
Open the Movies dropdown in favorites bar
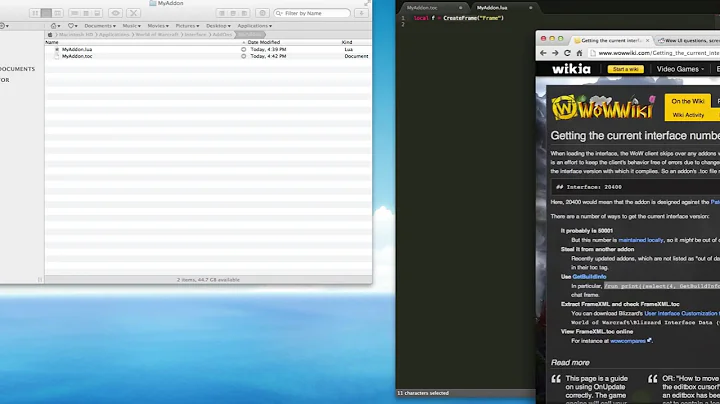click(158, 26)
